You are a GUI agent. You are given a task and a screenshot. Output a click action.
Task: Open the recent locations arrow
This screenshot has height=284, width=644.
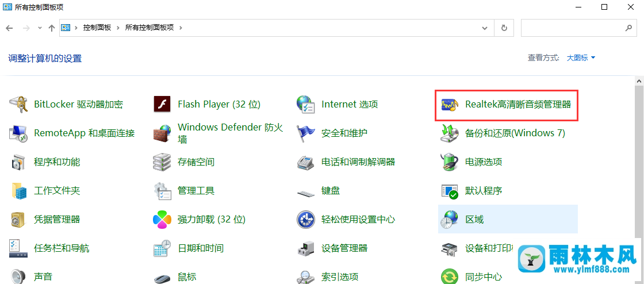pos(40,28)
